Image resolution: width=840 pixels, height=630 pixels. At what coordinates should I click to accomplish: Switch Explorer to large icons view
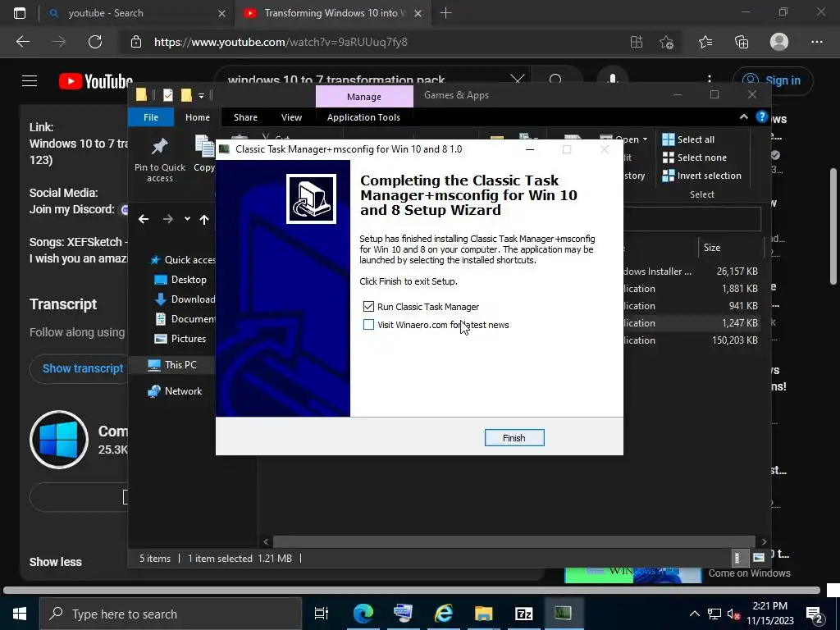coord(759,558)
